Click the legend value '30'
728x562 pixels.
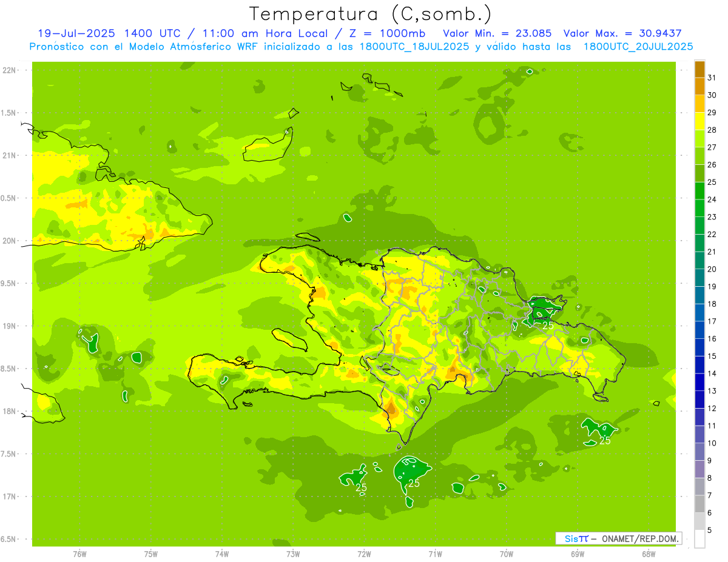(712, 95)
